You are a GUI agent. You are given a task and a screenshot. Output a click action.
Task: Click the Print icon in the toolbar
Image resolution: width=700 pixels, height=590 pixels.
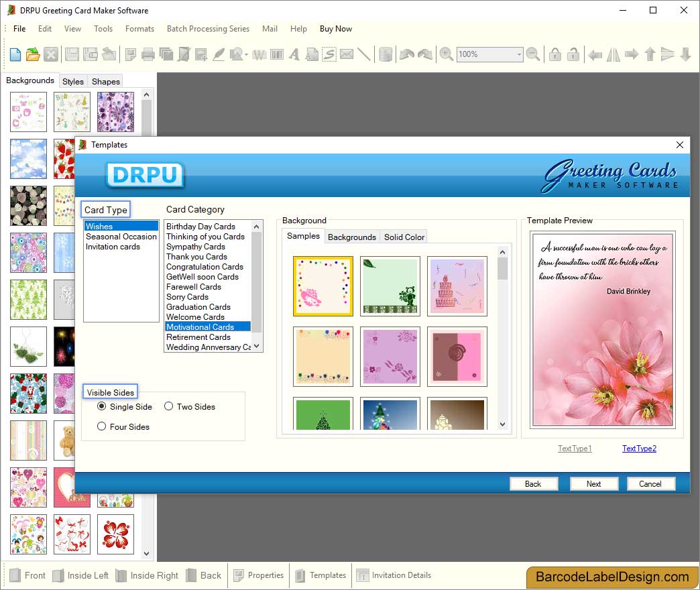[x=148, y=54]
